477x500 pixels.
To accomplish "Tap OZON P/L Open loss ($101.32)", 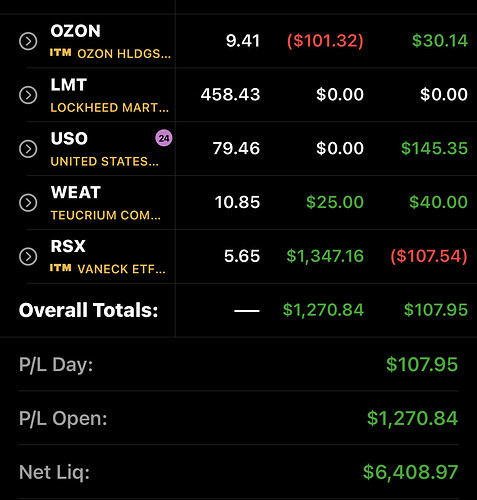I will point(325,41).
